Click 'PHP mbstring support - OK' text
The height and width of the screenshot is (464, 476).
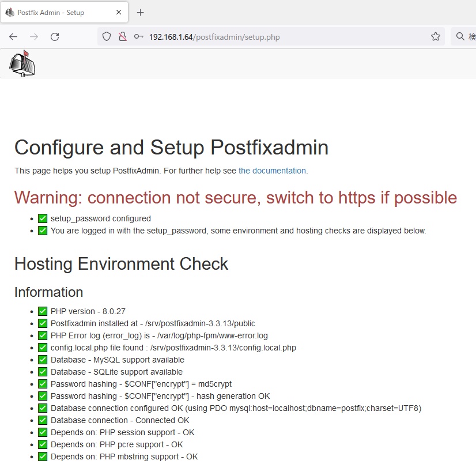(x=149, y=457)
